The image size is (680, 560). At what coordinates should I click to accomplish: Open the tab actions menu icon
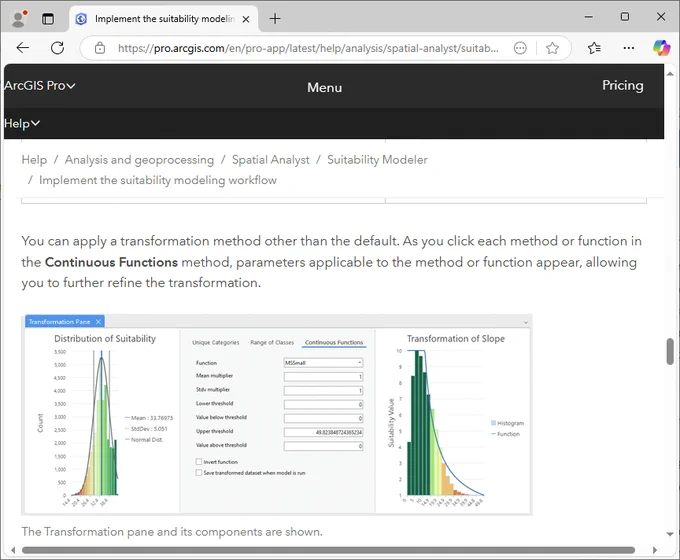coord(48,19)
